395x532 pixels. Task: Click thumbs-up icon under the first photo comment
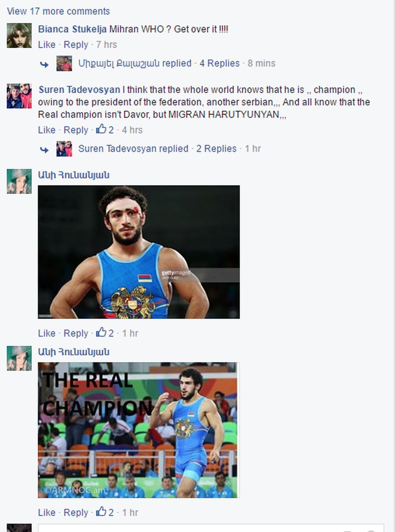(x=101, y=332)
